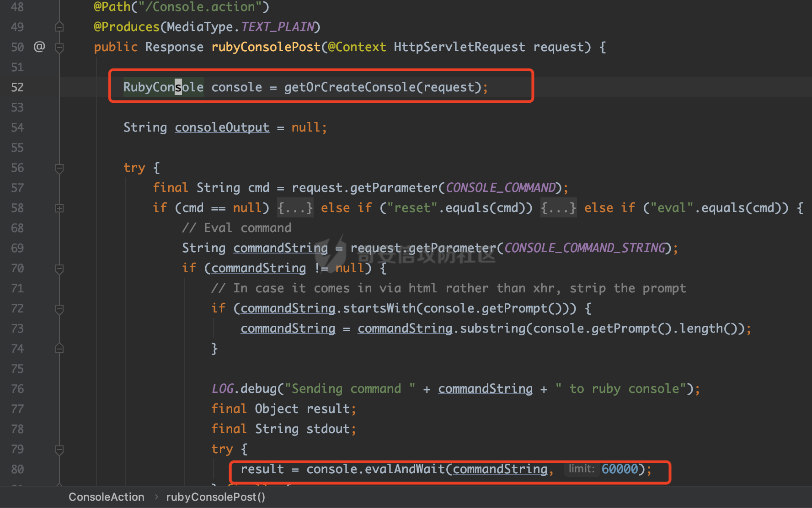Fold the commandString null check on line 70
812x508 pixels.
(59, 269)
